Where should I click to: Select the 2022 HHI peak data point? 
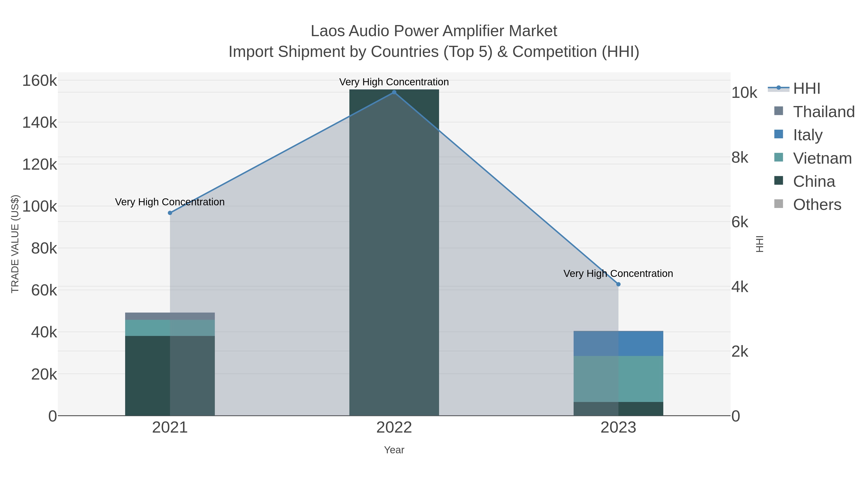[x=394, y=92]
